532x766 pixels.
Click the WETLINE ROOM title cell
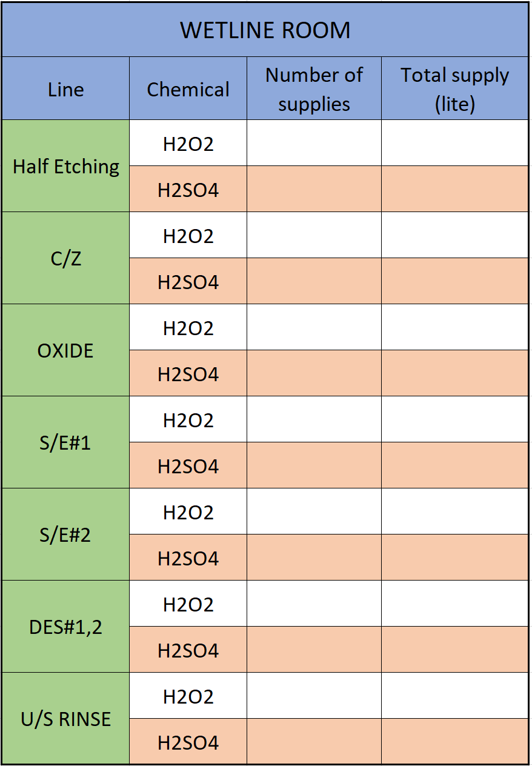(265, 30)
